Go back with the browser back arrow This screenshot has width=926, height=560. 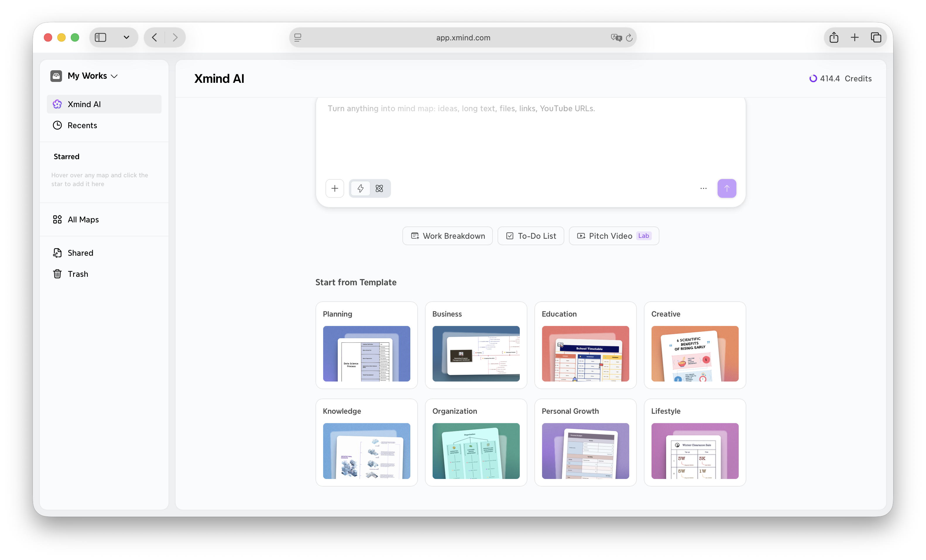(x=155, y=37)
